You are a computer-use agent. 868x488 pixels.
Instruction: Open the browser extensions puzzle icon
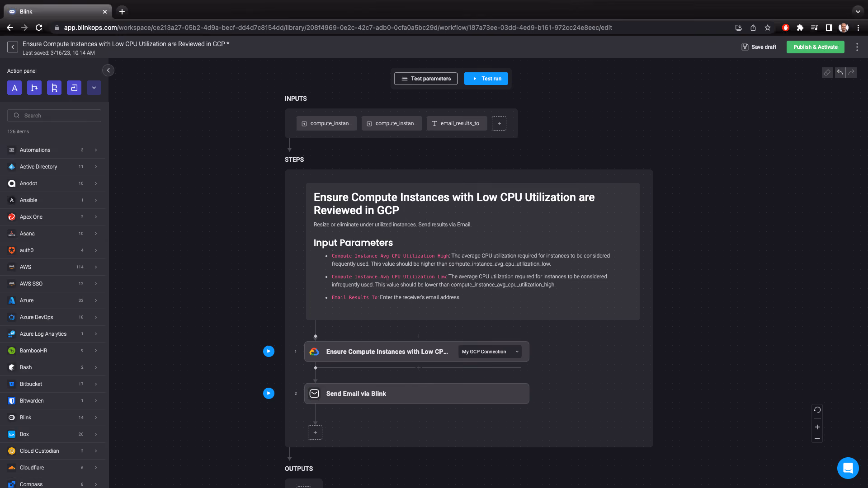800,28
